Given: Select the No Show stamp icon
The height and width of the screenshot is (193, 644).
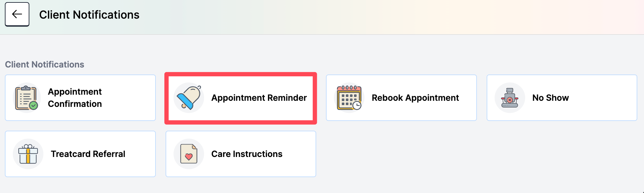Looking at the screenshot, I should pyautogui.click(x=510, y=98).
